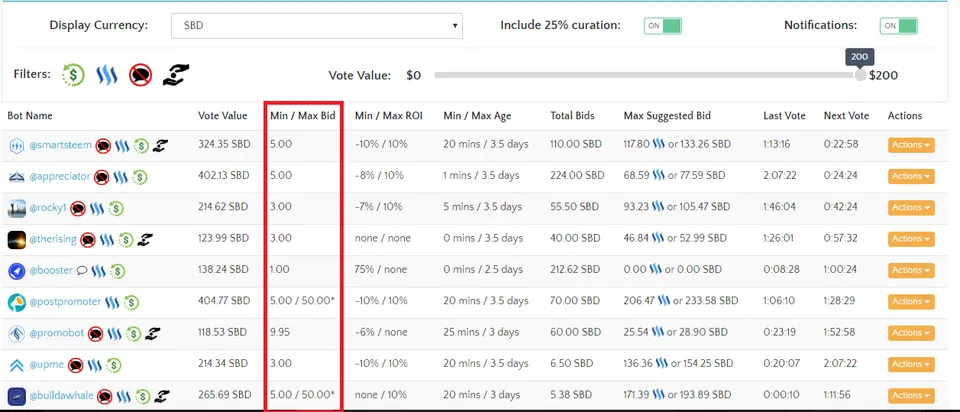Click hand icon in @therising row
This screenshot has height=412, width=960.
(145, 240)
